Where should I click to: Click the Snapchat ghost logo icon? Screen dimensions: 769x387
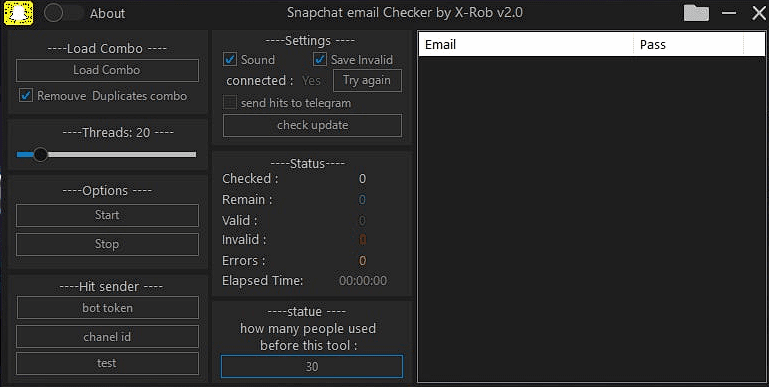[19, 13]
